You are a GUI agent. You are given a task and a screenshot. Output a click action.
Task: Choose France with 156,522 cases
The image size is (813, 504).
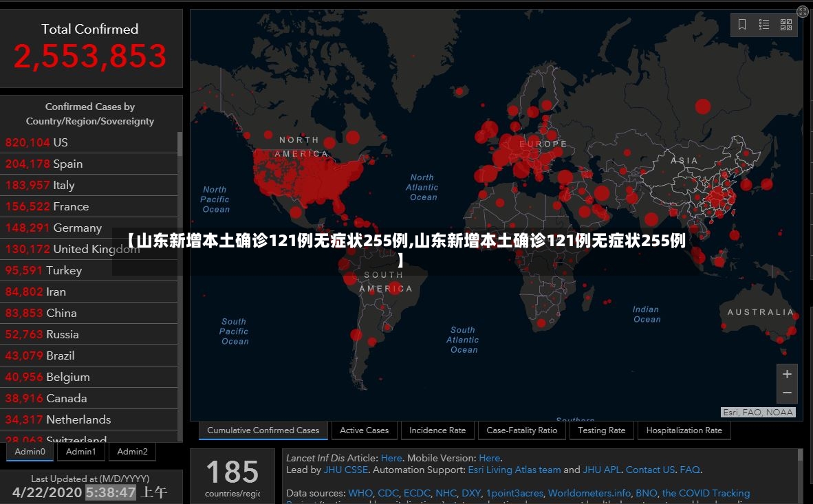pyautogui.click(x=89, y=206)
